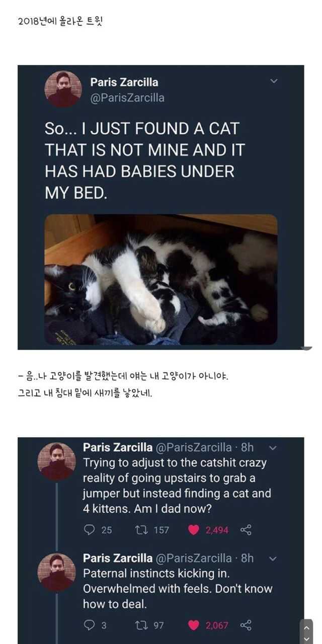The width and height of the screenshot is (322, 644).
Task: Click the retweet icon showing 157
Action: [x=142, y=530]
